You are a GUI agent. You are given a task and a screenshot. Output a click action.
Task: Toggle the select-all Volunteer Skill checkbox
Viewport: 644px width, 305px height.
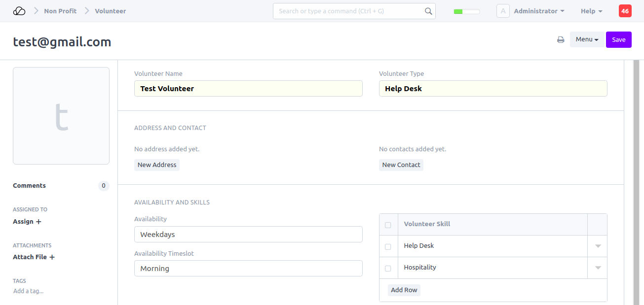point(388,225)
